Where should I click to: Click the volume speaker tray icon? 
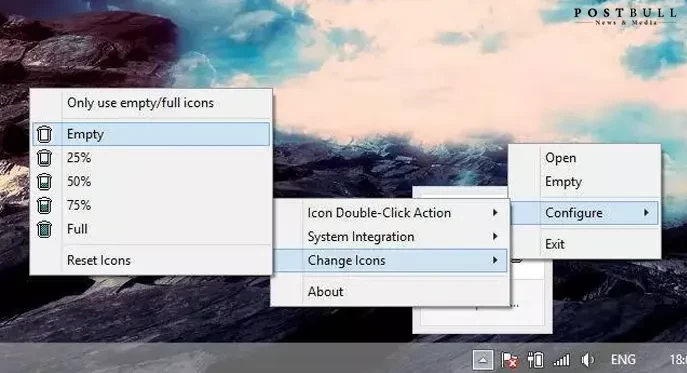click(587, 360)
